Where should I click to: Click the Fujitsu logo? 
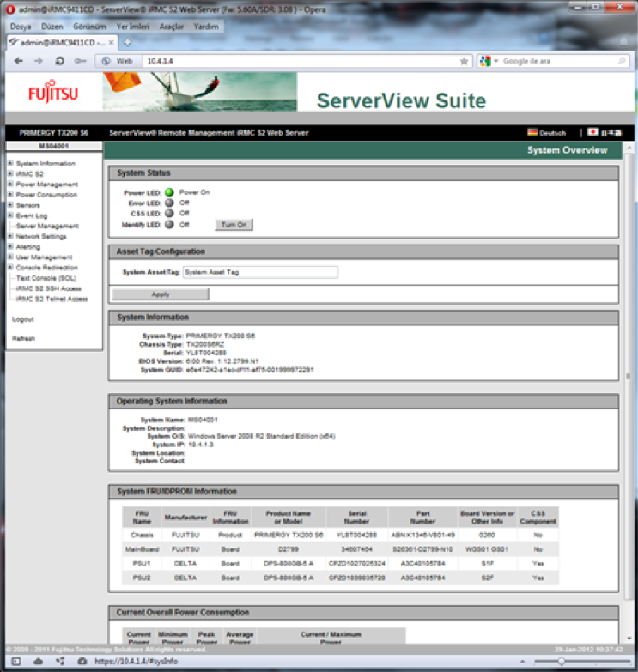53,92
